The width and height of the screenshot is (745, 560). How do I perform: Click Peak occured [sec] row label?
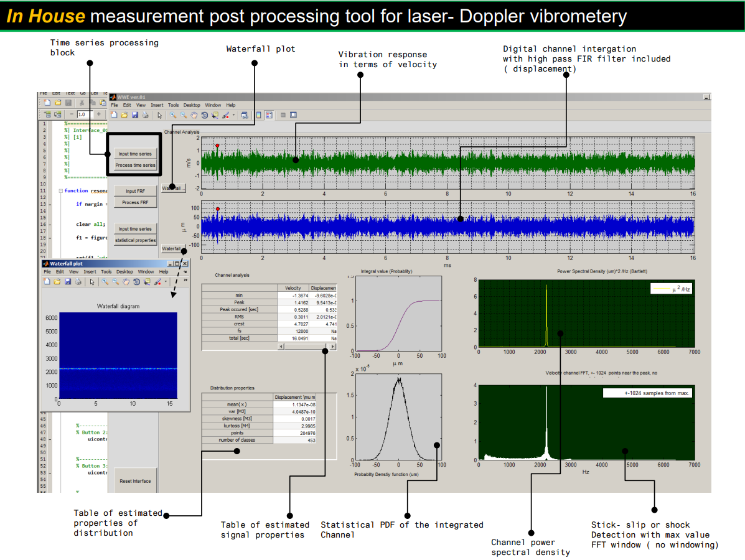(239, 309)
